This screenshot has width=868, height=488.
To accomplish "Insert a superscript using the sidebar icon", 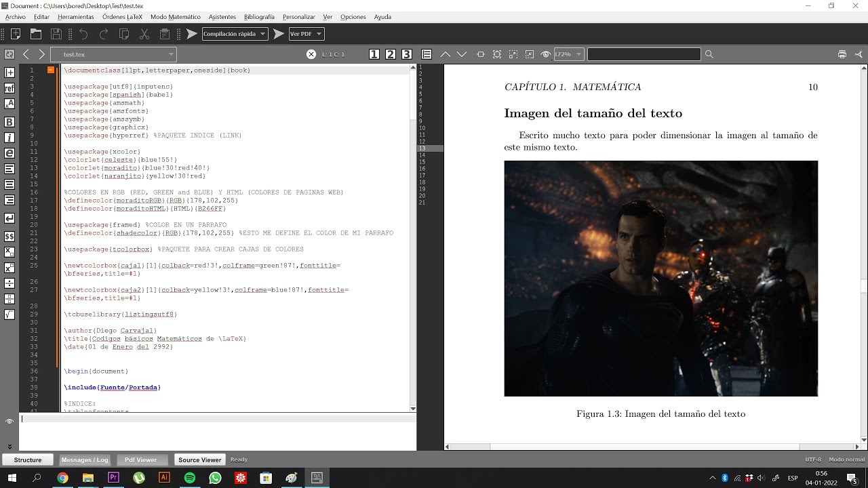I will point(9,268).
